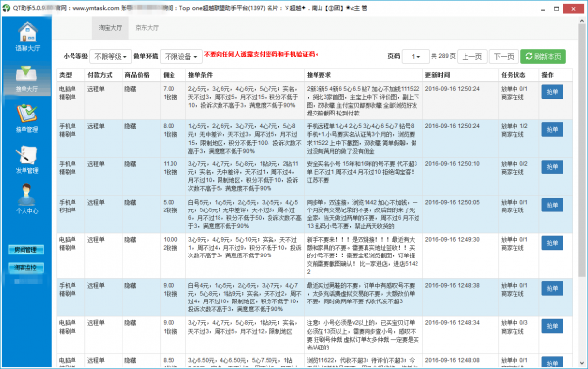Click the 2016-09-16 12:50:05 timestamp

[452, 202]
